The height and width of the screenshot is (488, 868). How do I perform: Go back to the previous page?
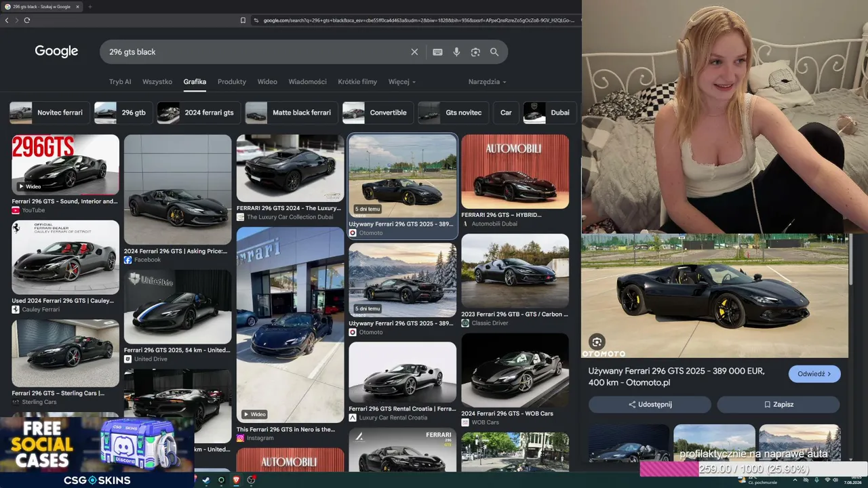[x=7, y=20]
